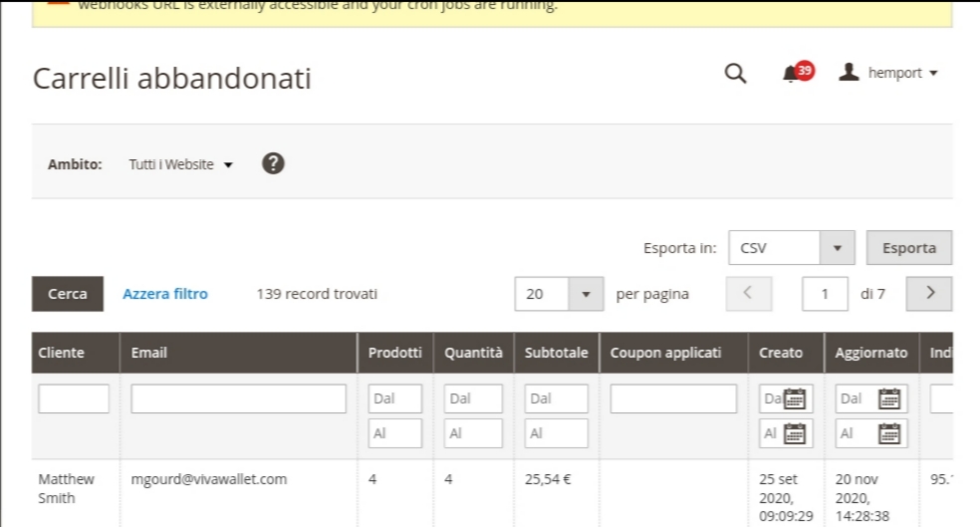Click subtotal 25,54 € cell
Viewport: 980px width, 527px height.
click(548, 479)
